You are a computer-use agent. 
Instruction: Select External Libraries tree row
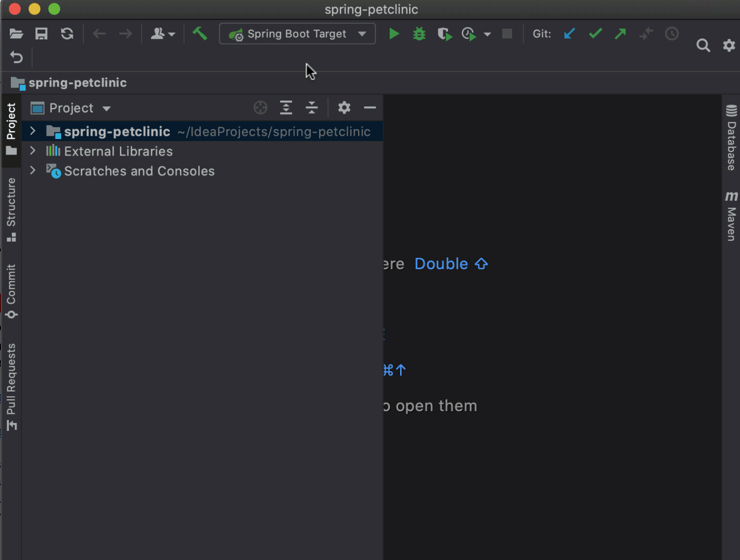point(202,151)
